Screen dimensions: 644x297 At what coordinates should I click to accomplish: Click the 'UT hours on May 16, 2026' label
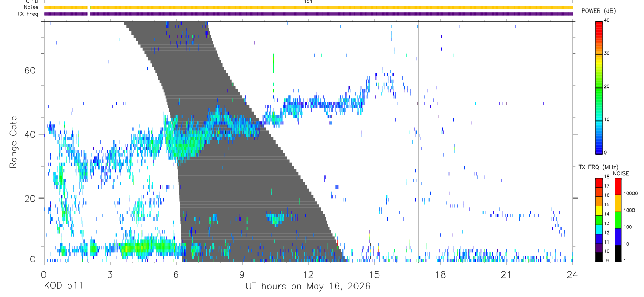[308, 287]
